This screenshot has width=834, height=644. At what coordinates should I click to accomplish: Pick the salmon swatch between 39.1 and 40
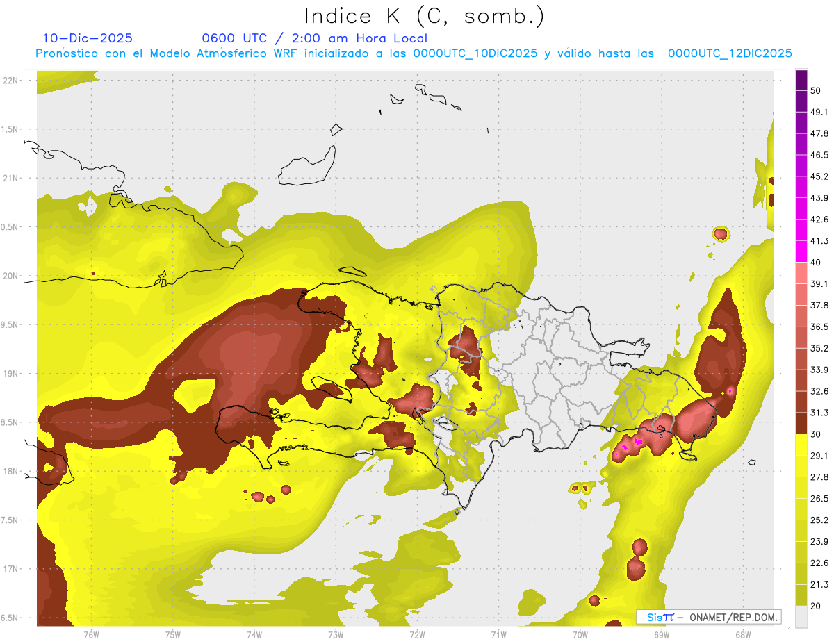(801, 273)
